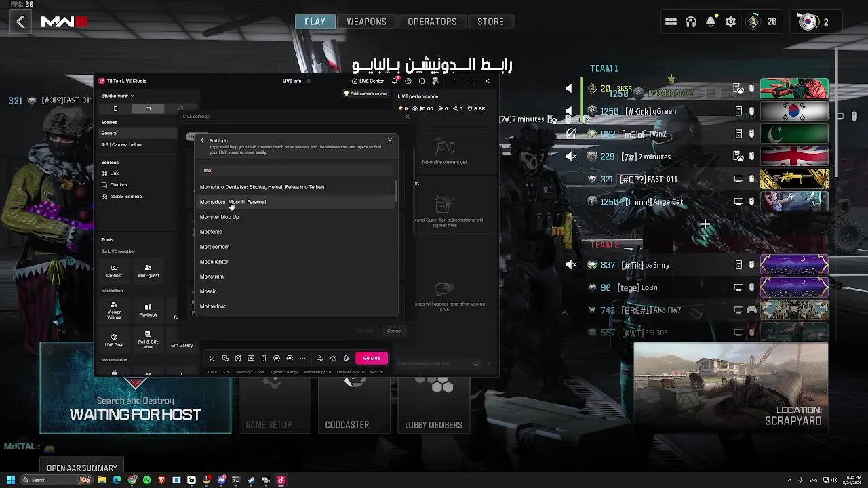The width and height of the screenshot is (868, 488).
Task: Choose topic Moonlighter
Action: coord(296,262)
